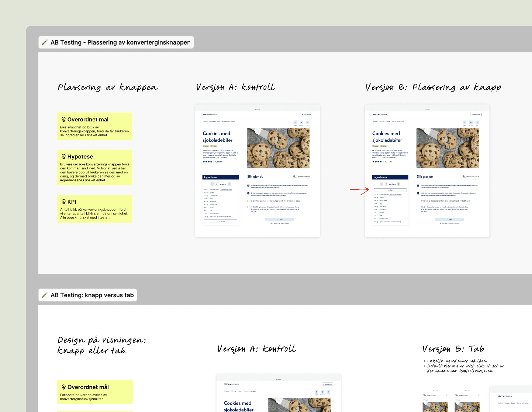The image size is (532, 412).
Task: Toggle Behold skjermen på in placement Version A
Action: (x=295, y=176)
